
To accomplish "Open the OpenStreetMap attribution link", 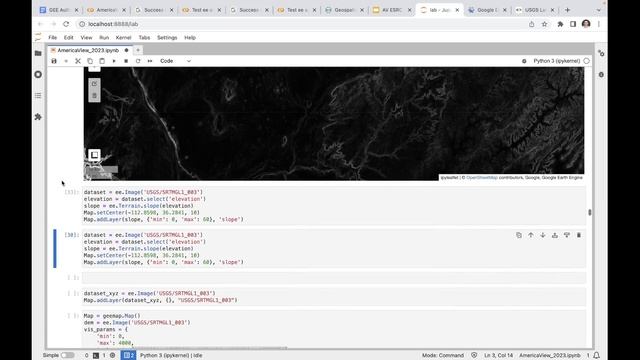I will point(482,178).
